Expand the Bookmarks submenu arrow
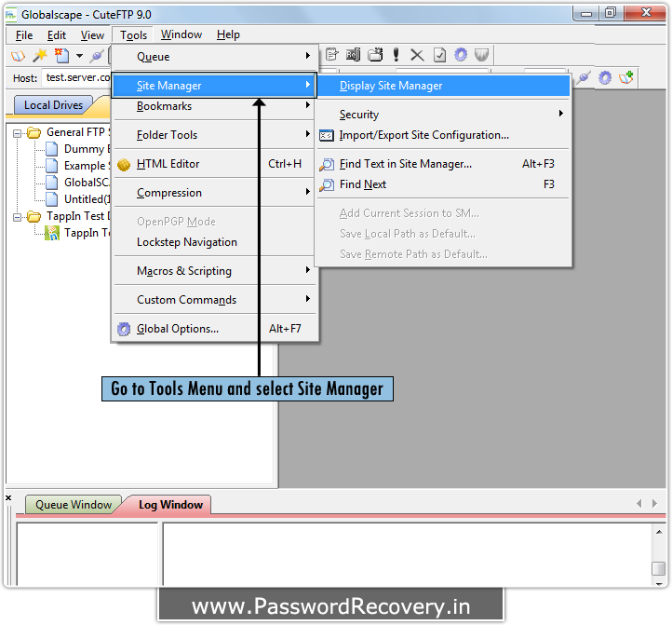672x625 pixels. [x=308, y=104]
